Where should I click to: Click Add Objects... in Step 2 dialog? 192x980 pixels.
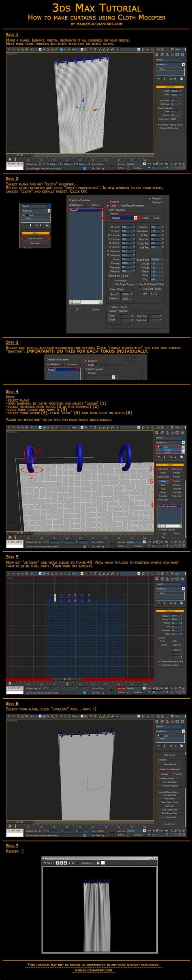pyautogui.click(x=77, y=205)
